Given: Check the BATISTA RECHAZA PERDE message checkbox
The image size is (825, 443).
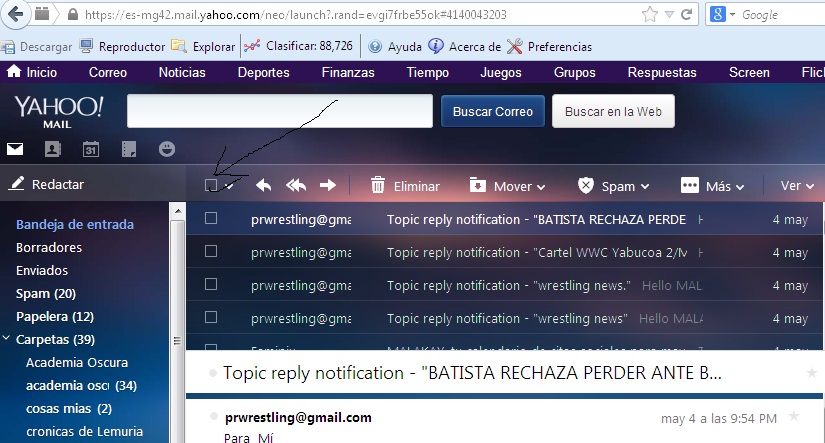Looking at the screenshot, I should (x=211, y=218).
